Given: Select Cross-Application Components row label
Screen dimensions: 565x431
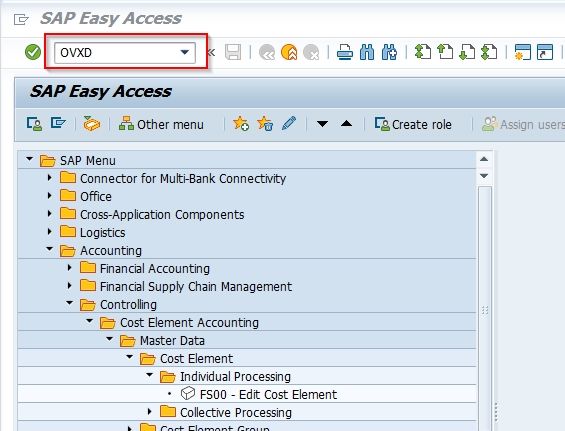Looking at the screenshot, I should pos(162,214).
